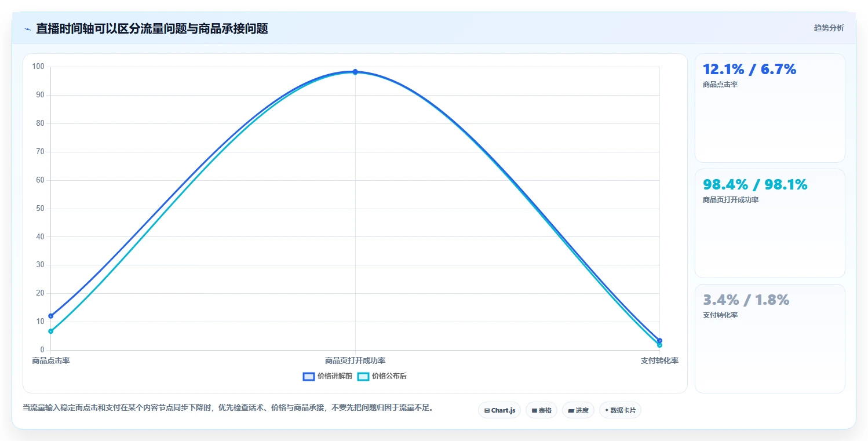Image resolution: width=868 pixels, height=441 pixels.
Task: Click the peak data point at 商品页打开成功率
Action: 355,72
